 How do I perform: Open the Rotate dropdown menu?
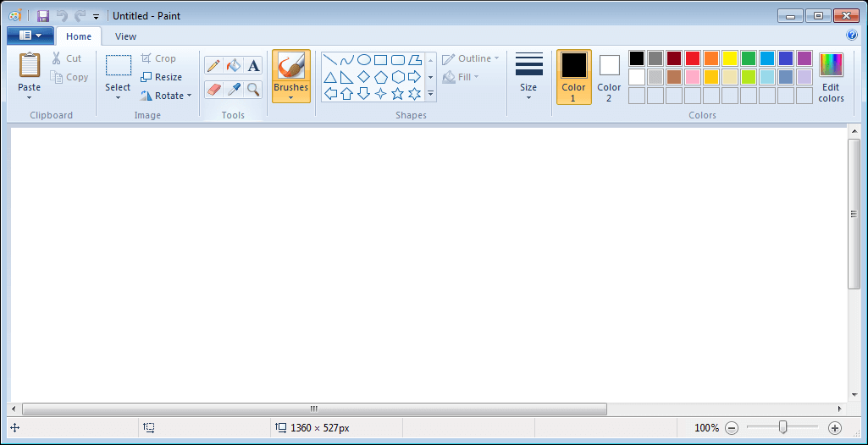coord(167,96)
